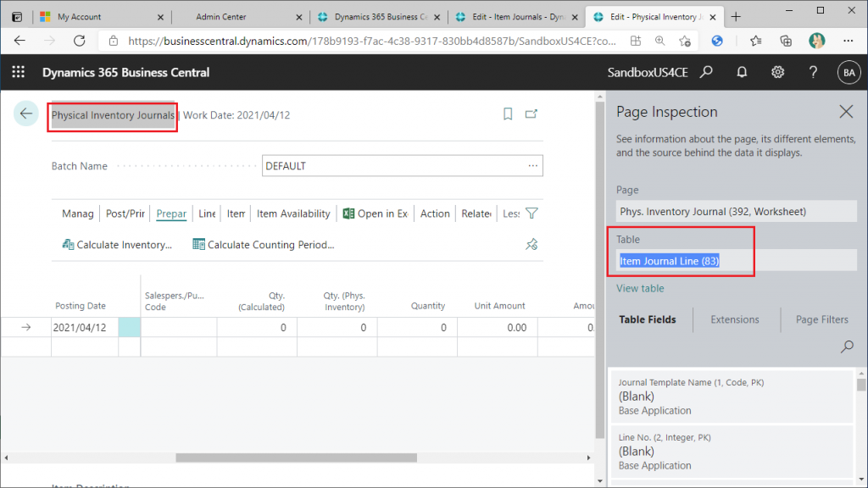The image size is (868, 488).
Task: Open browser profile picture
Action: coord(816,41)
